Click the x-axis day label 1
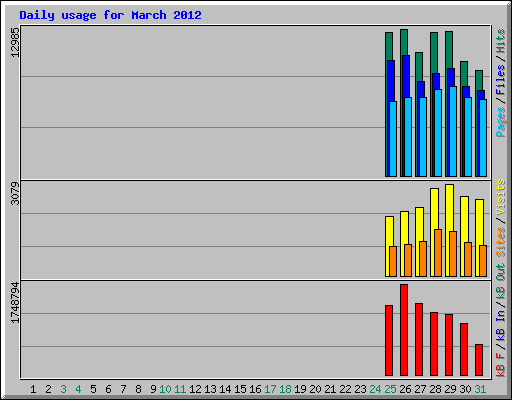512x400 pixels. coord(33,389)
